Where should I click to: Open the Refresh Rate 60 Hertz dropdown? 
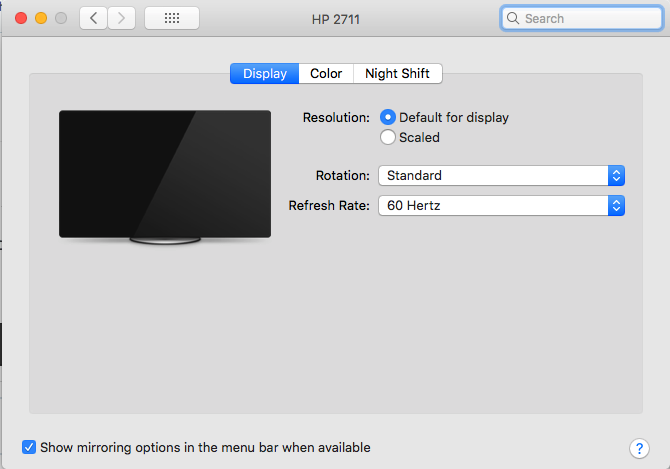click(x=501, y=205)
